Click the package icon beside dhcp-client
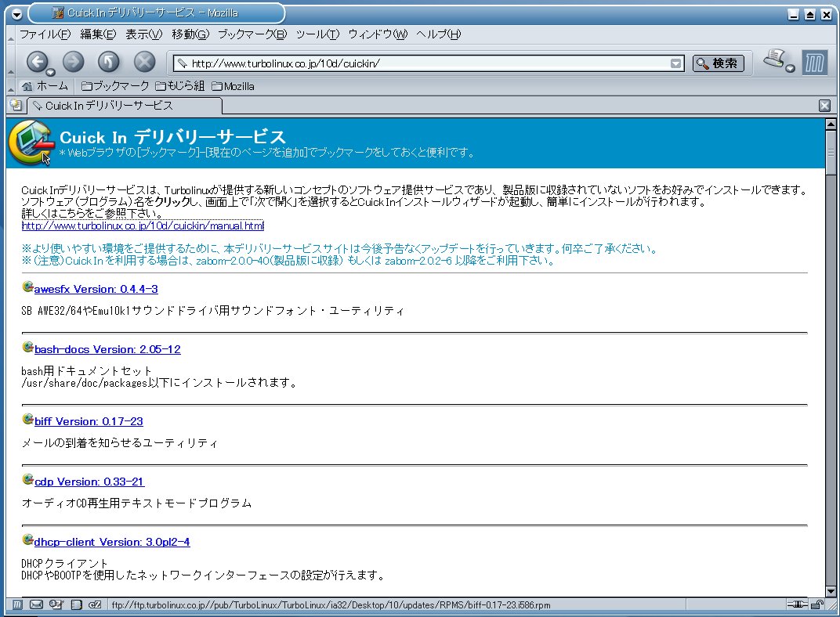 [x=28, y=539]
